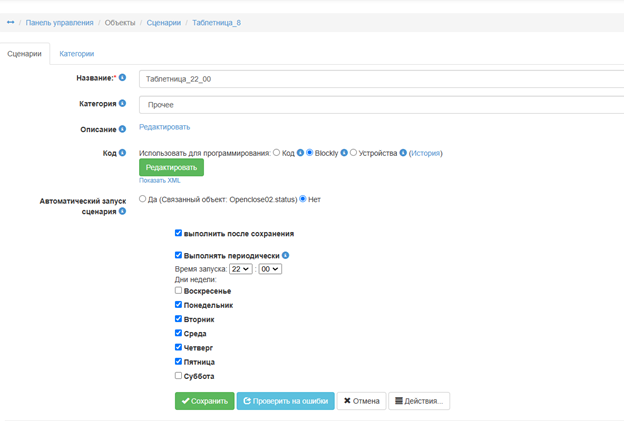Screen dimensions: 624x421
Task: Uncheck the Вторник checkbox
Action: click(178, 319)
